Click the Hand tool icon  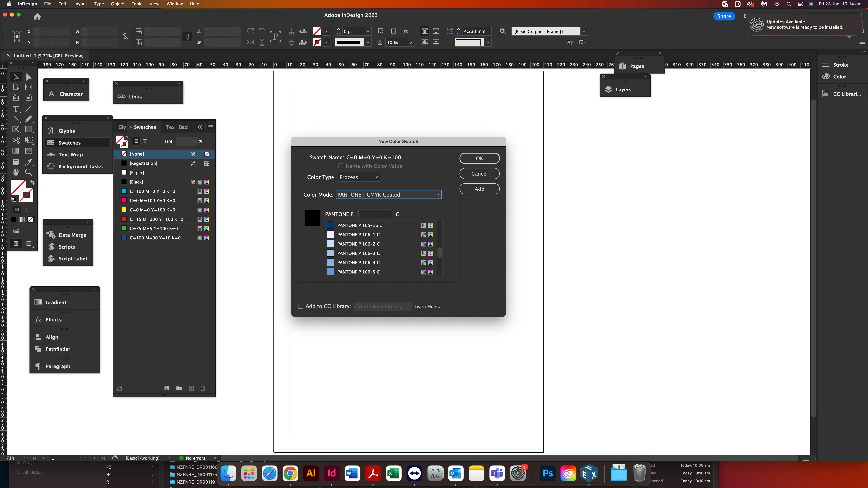point(15,172)
